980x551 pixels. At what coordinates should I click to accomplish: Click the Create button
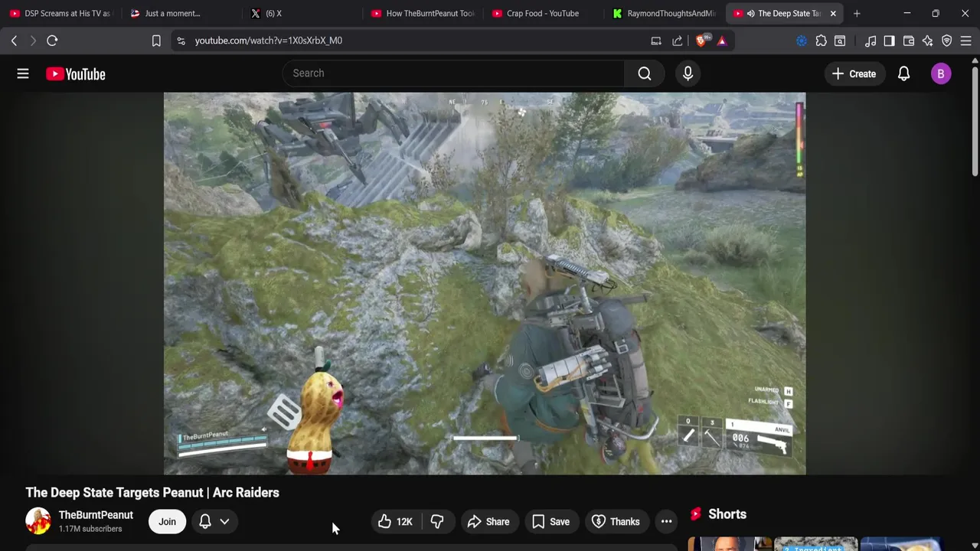(x=854, y=73)
